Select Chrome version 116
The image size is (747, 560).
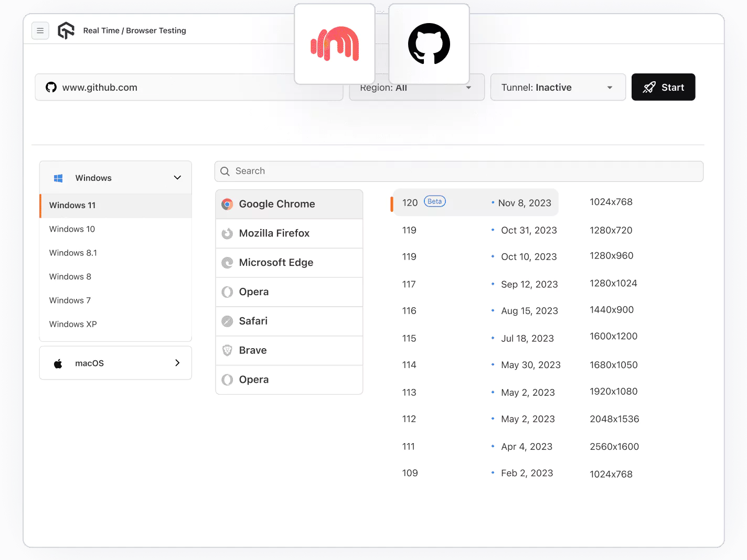click(x=409, y=311)
